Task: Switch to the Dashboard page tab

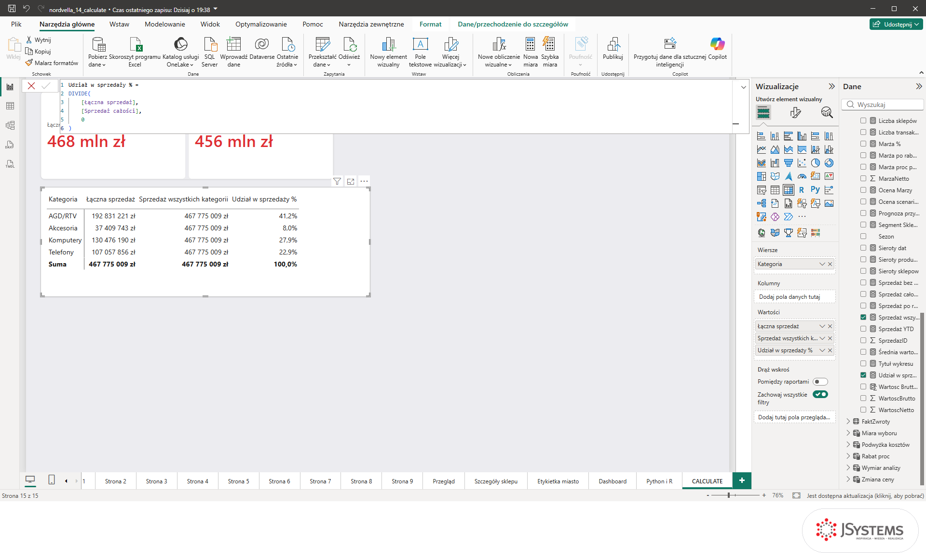Action: click(613, 481)
